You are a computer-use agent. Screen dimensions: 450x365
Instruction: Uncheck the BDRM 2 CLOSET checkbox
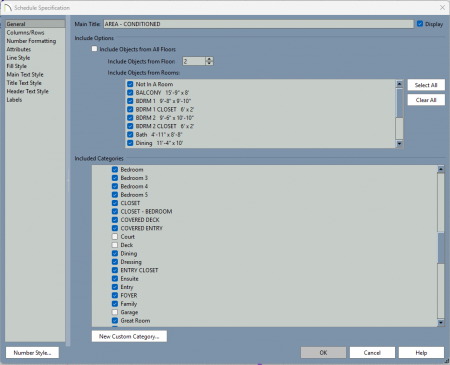[x=130, y=126]
